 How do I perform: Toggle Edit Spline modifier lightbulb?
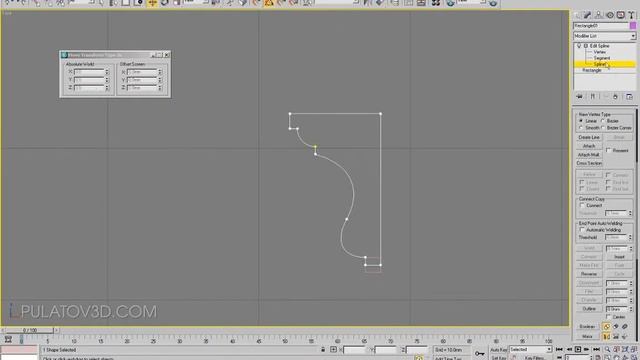pos(579,46)
